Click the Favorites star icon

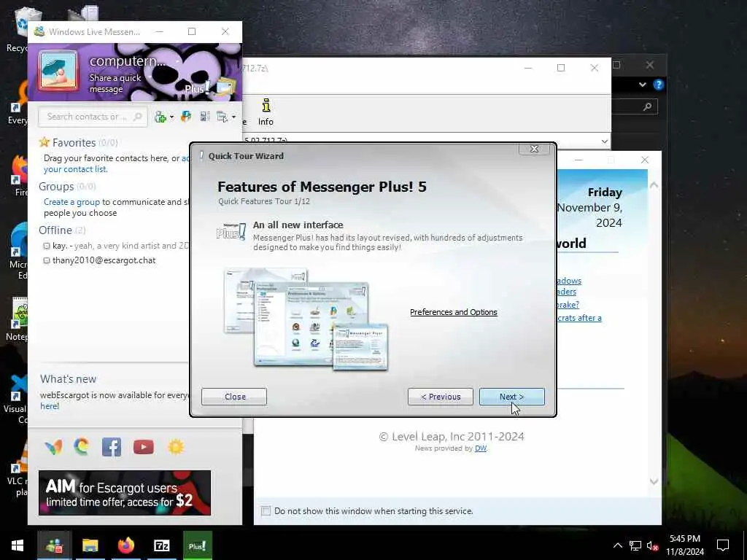pos(44,142)
